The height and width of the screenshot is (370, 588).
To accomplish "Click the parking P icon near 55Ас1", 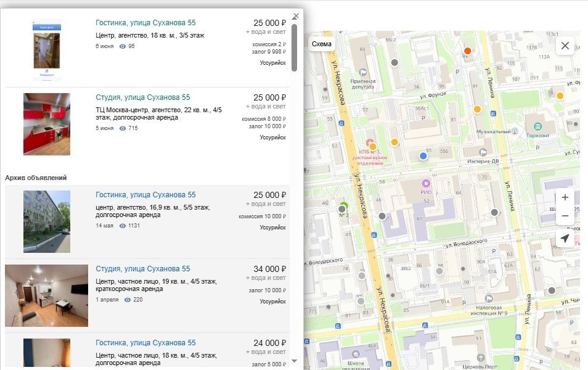I will pyautogui.click(x=423, y=118).
